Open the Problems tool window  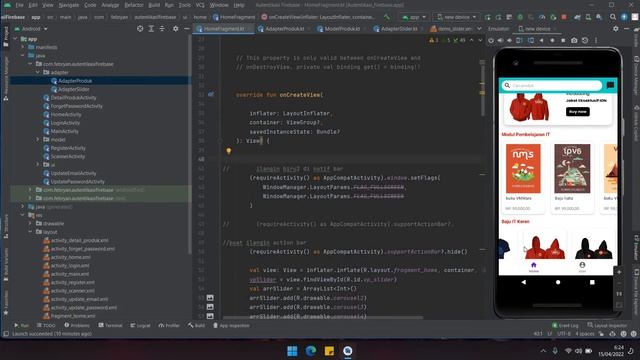77,325
